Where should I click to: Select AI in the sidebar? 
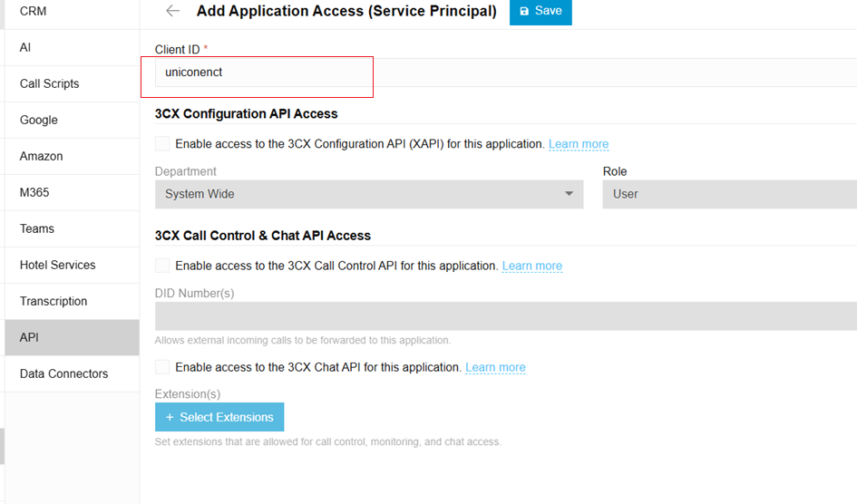pyautogui.click(x=25, y=47)
